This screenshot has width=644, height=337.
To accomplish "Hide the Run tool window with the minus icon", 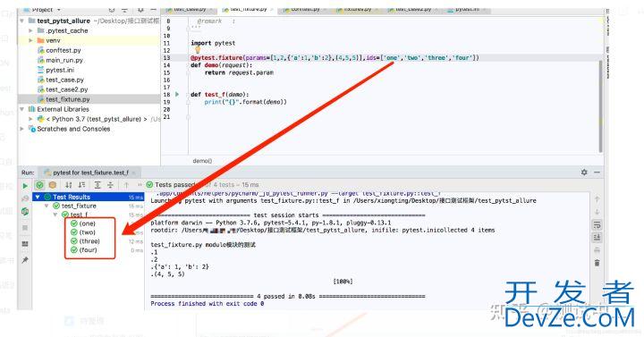I will 597,173.
